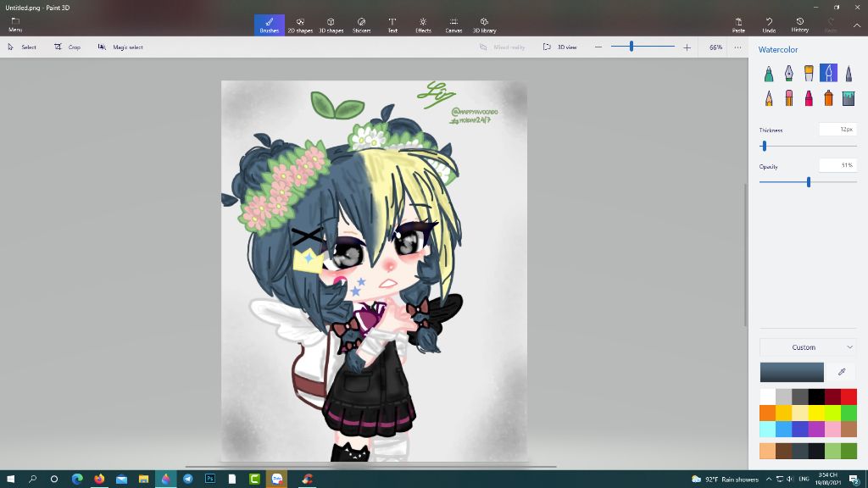Collapse the ribbon with the top-right chevron
868x488 pixels.
pos(857,25)
